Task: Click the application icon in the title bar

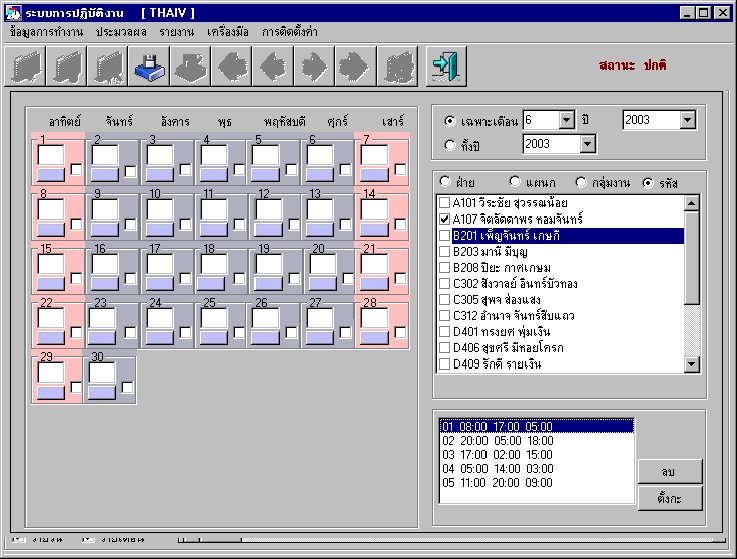Action: click(13, 13)
